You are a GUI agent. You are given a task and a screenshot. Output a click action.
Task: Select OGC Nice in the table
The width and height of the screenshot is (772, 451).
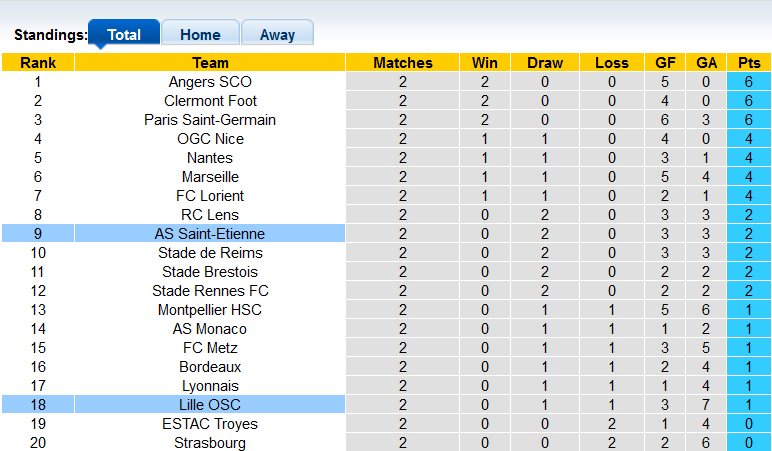pos(210,139)
